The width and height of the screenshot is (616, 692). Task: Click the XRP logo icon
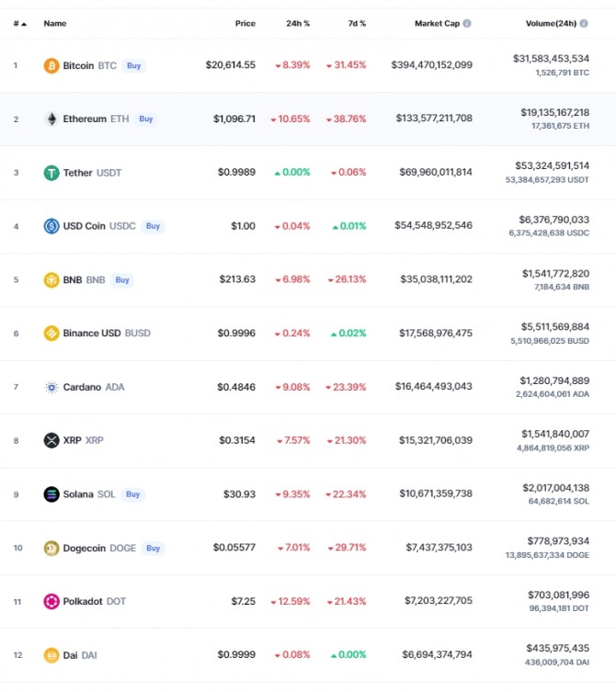click(x=51, y=440)
